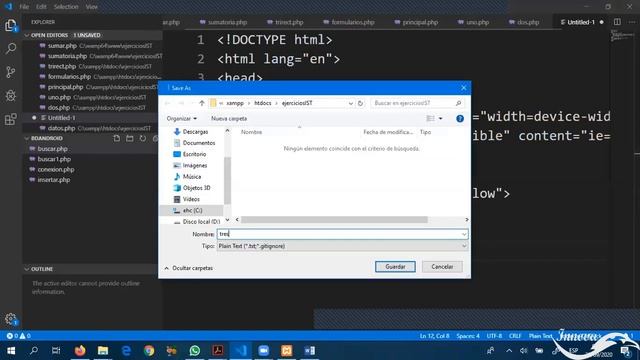This screenshot has height=360, width=640.
Task: Open File Explorer from the taskbar
Action: click(x=103, y=351)
